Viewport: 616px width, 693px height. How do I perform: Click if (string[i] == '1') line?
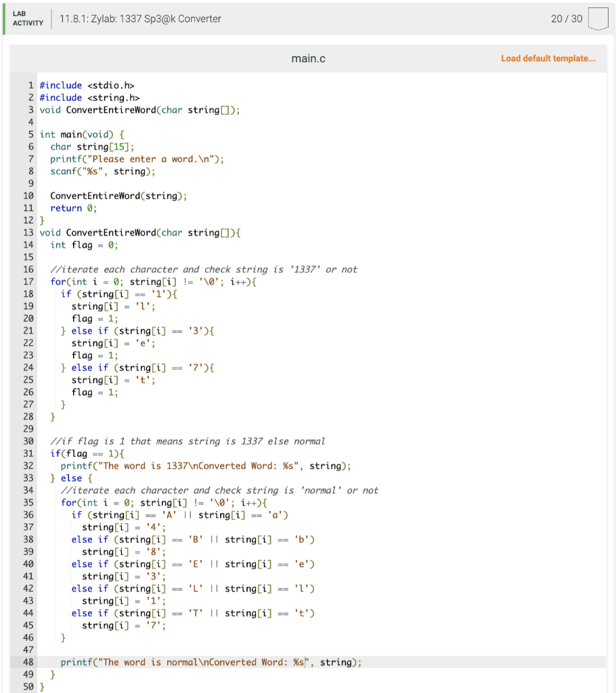pyautogui.click(x=119, y=294)
